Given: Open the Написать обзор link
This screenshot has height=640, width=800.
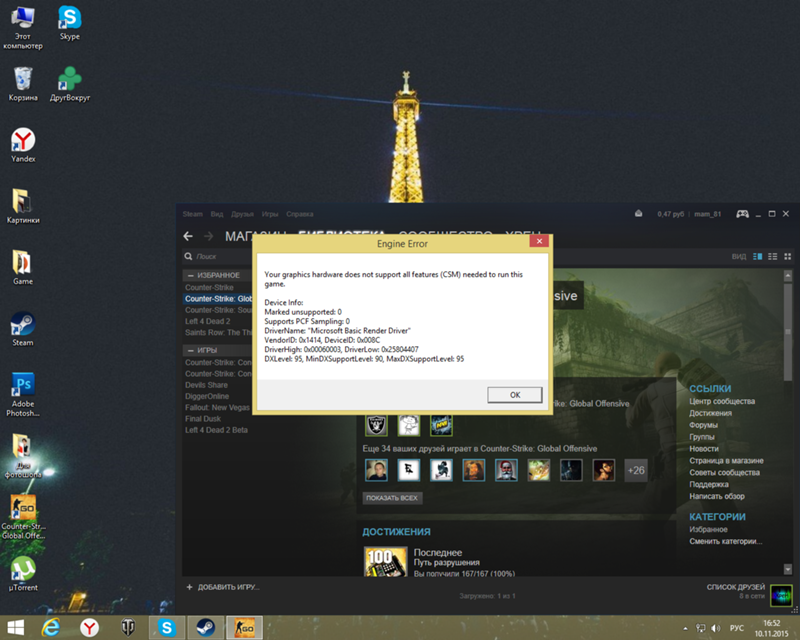Looking at the screenshot, I should coord(717,496).
